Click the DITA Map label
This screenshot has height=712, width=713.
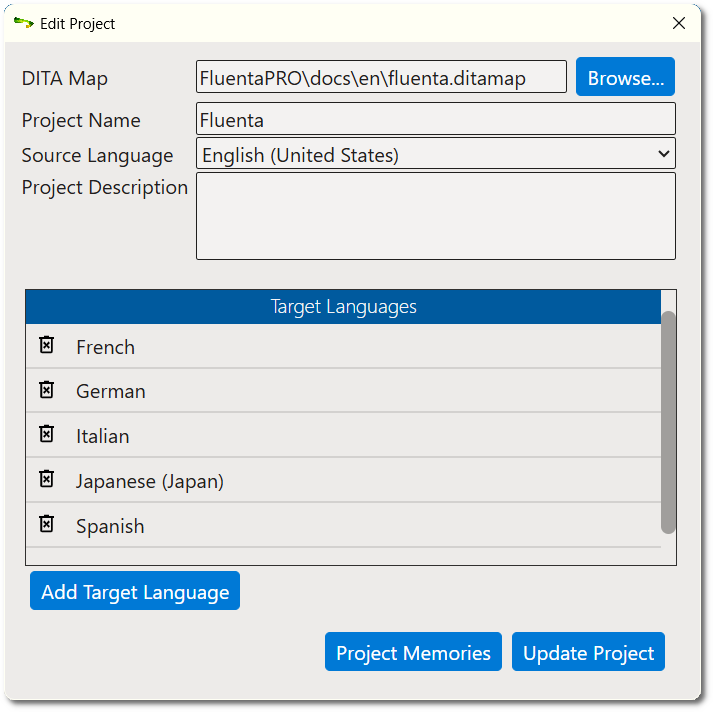point(65,78)
